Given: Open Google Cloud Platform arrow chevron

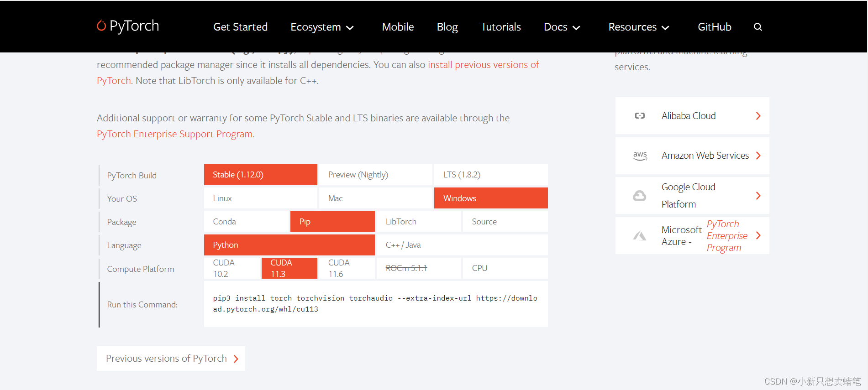Looking at the screenshot, I should (x=758, y=196).
